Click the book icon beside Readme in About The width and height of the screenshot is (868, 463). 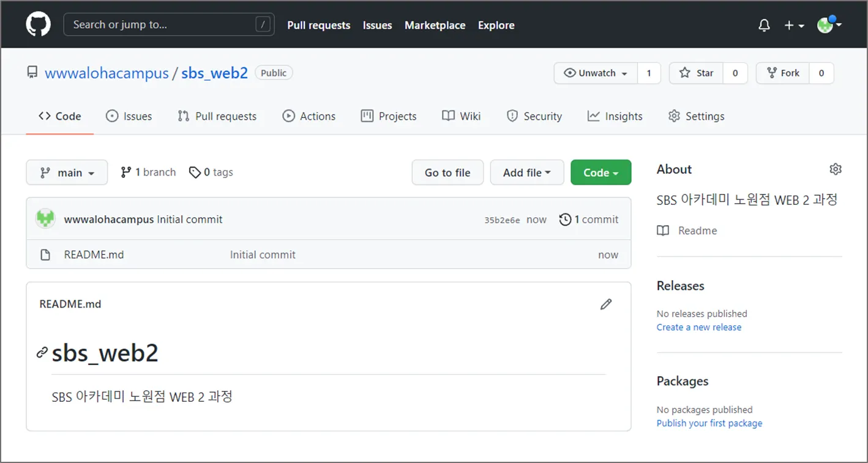coord(663,231)
